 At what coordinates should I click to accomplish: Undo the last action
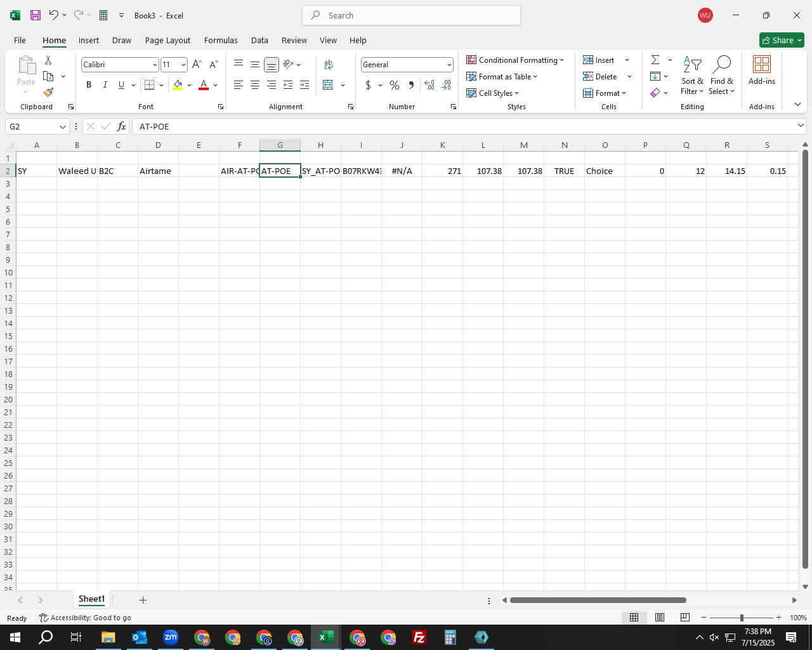point(54,15)
